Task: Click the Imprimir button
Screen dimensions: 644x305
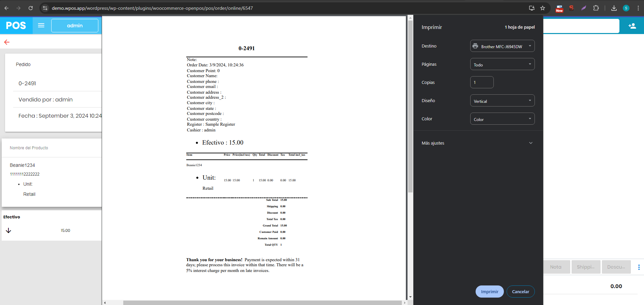Action: 489,292
